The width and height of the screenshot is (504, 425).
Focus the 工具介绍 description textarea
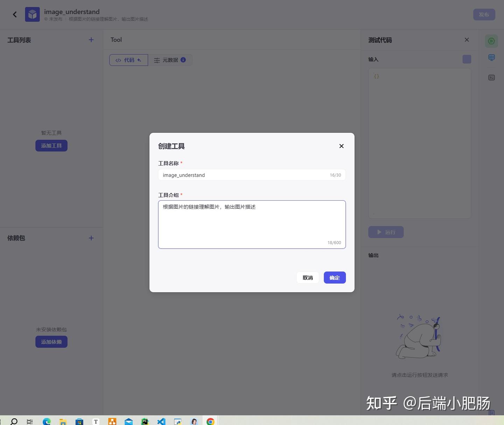252,224
